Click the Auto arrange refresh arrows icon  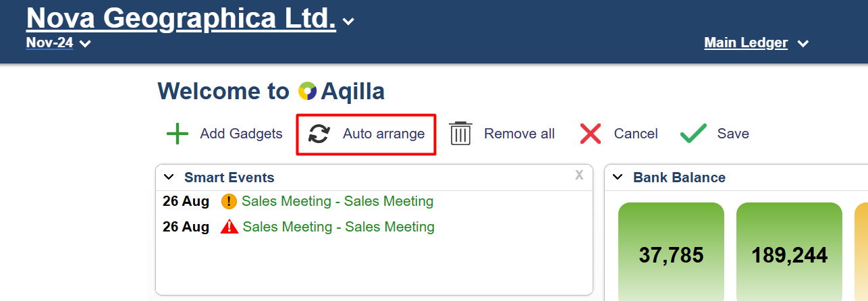(x=319, y=134)
